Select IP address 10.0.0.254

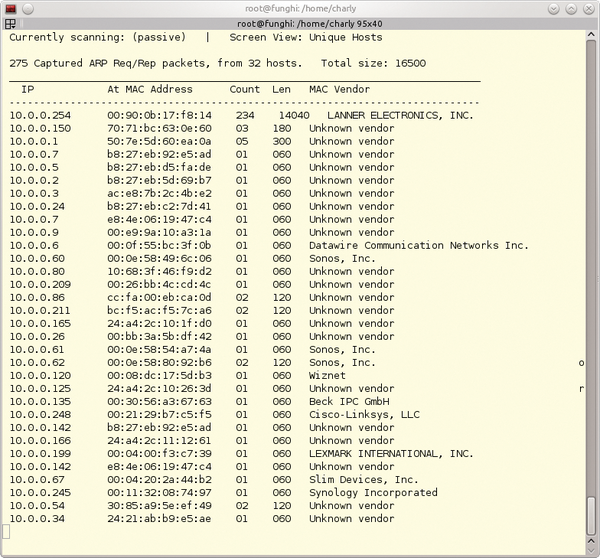(x=40, y=115)
